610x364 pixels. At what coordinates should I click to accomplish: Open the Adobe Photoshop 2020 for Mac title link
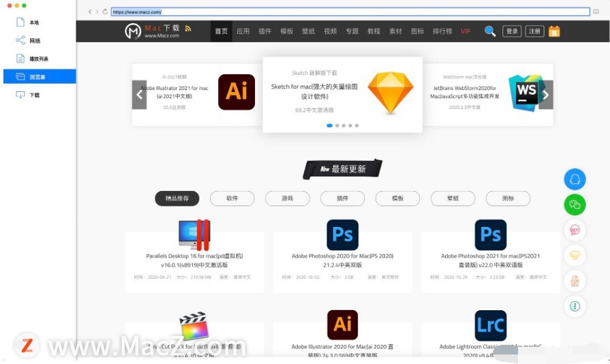coord(342,260)
